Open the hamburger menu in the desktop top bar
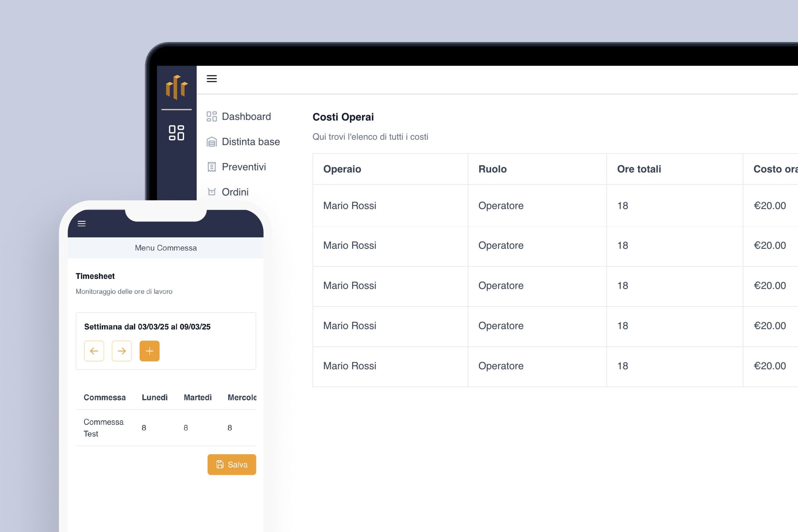The image size is (798, 532). pyautogui.click(x=212, y=79)
